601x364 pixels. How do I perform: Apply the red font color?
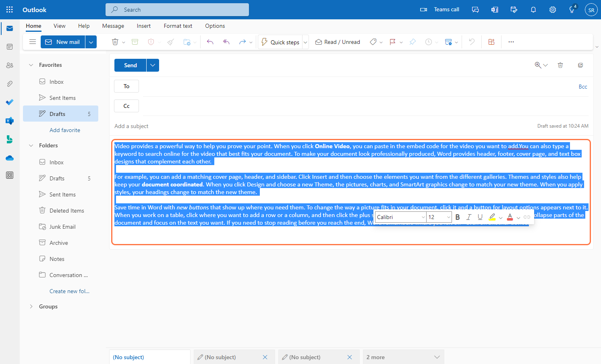click(x=510, y=217)
